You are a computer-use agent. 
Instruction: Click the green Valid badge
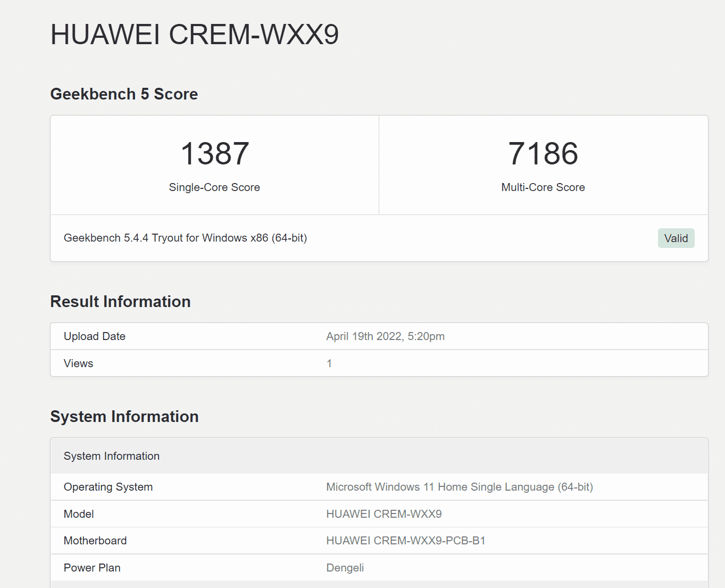tap(676, 238)
